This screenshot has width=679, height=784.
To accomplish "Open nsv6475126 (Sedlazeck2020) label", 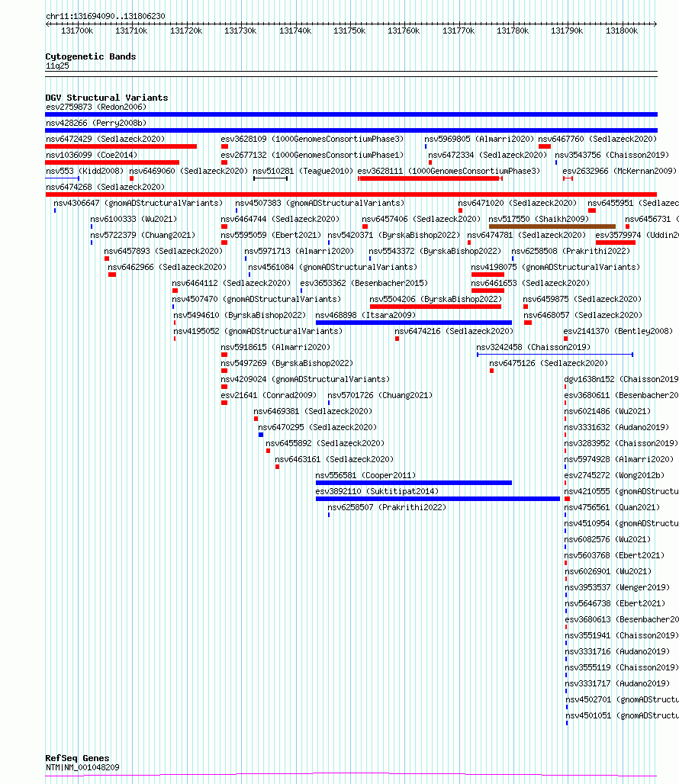I will pos(549,363).
